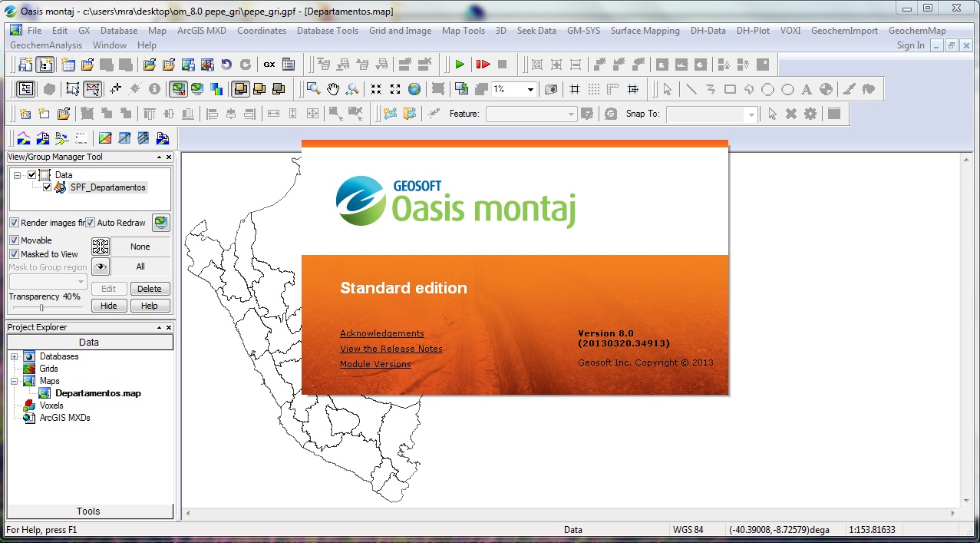Pick the red polygon group select tool
The height and width of the screenshot is (543, 980).
[93, 89]
